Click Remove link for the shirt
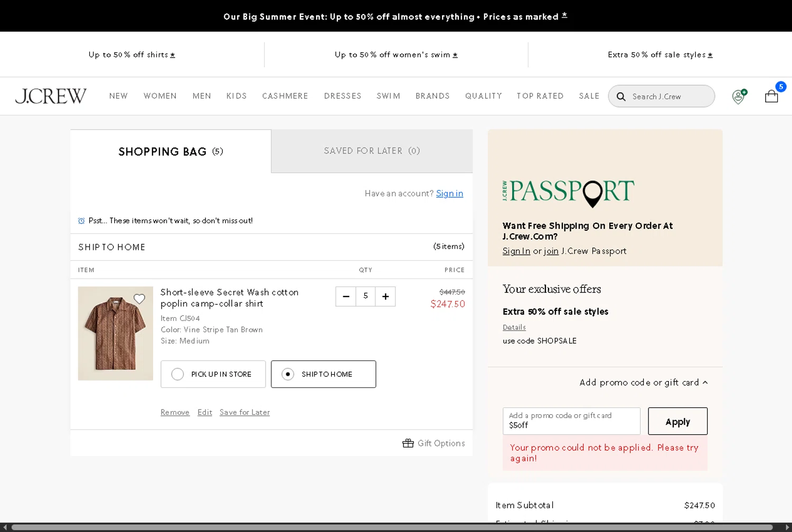792x532 pixels. (x=175, y=412)
